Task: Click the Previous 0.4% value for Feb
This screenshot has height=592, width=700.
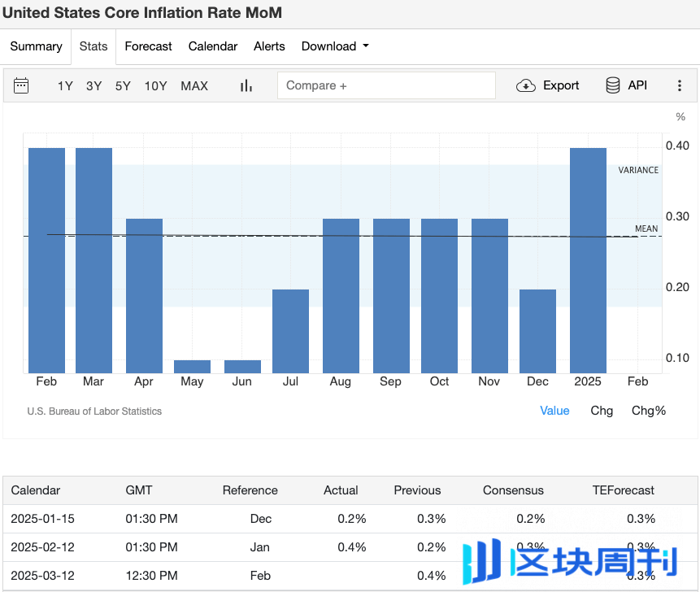Action: point(431,576)
